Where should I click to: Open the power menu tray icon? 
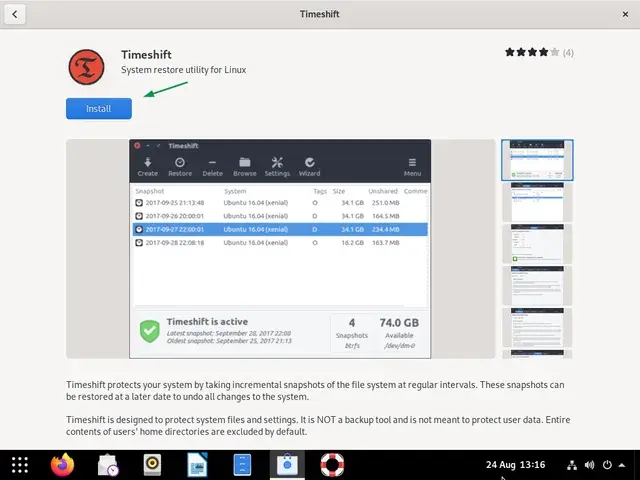click(x=607, y=465)
